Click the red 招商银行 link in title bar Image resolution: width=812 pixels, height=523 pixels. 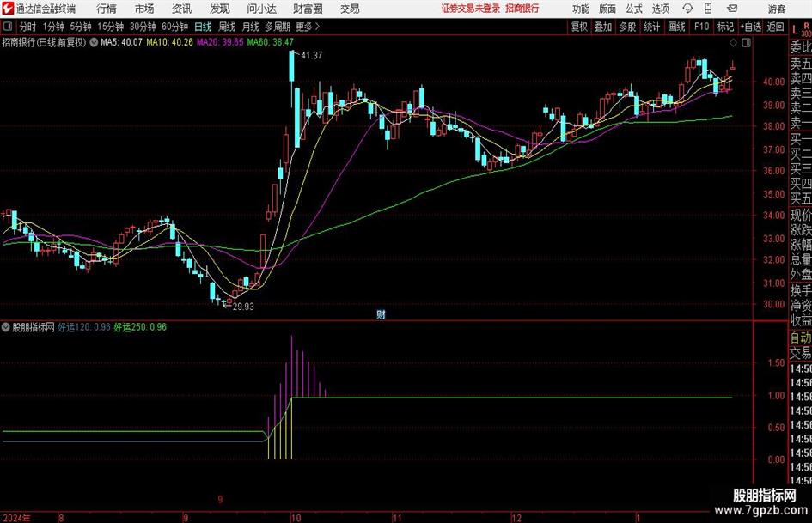pos(522,9)
